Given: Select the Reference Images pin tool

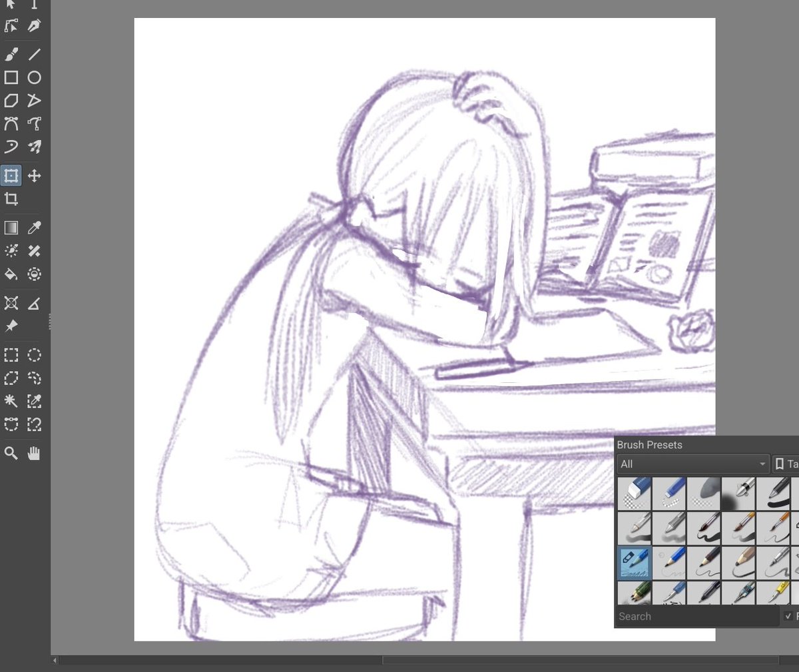Looking at the screenshot, I should pyautogui.click(x=11, y=326).
